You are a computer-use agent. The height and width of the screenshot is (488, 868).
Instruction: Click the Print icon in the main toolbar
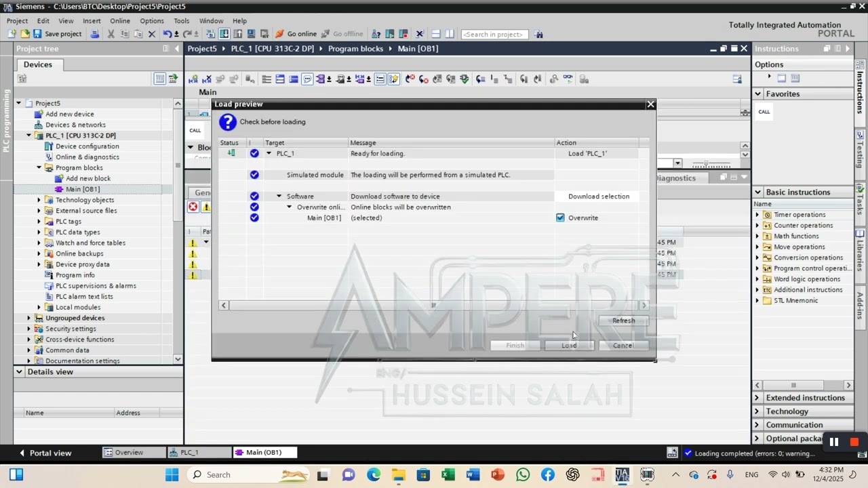[x=95, y=34]
